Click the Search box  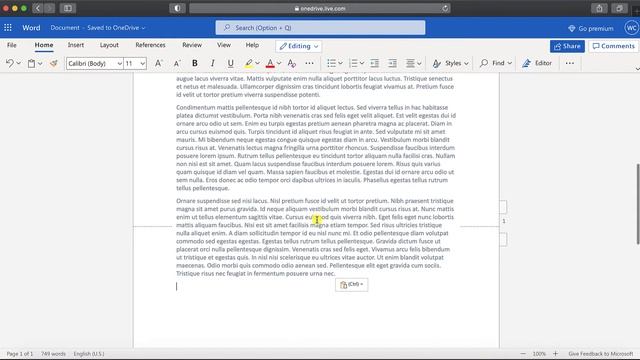pyautogui.click(x=320, y=28)
